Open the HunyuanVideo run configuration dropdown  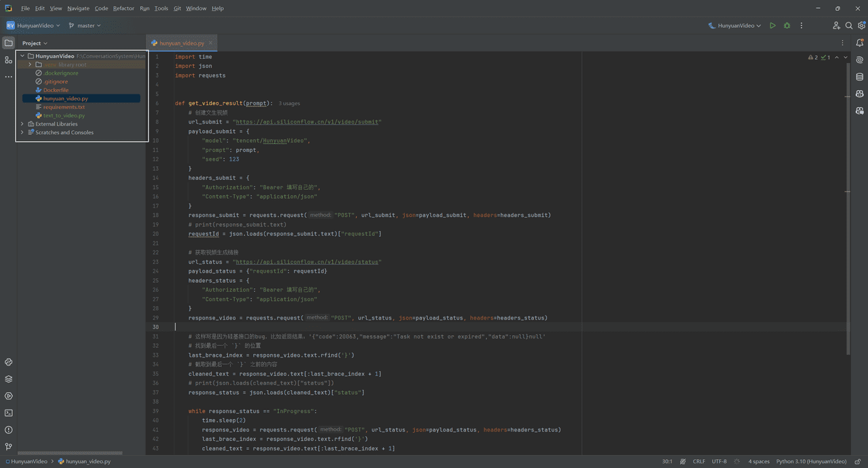734,26
